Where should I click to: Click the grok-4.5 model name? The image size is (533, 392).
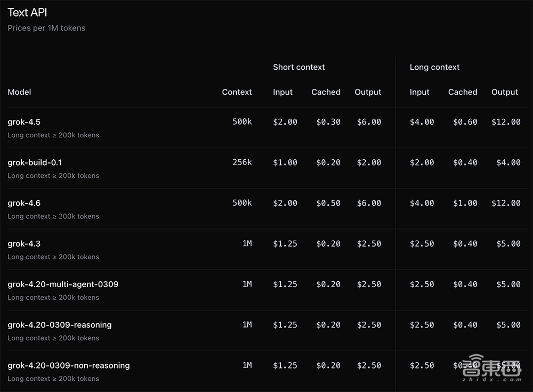click(24, 122)
